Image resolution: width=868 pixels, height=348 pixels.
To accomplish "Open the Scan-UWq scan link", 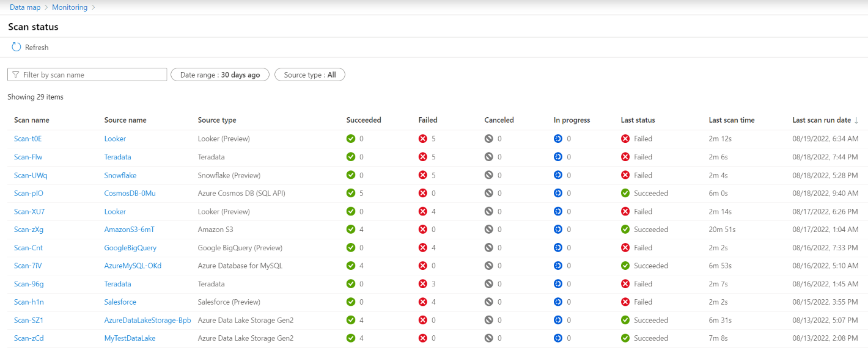I will [31, 175].
